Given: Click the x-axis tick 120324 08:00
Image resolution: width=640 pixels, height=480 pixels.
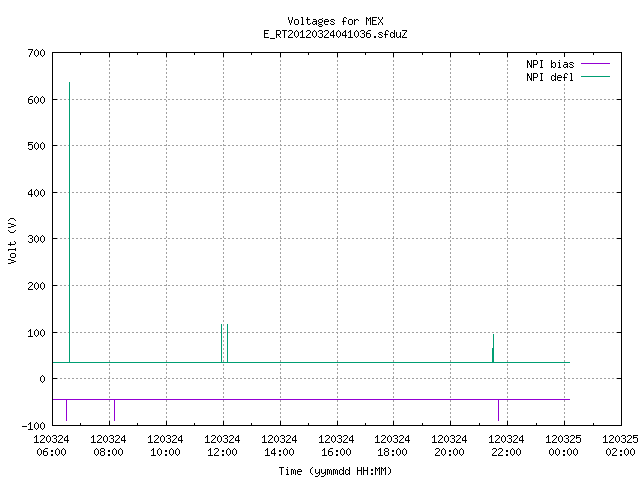Looking at the screenshot, I should tap(108, 446).
